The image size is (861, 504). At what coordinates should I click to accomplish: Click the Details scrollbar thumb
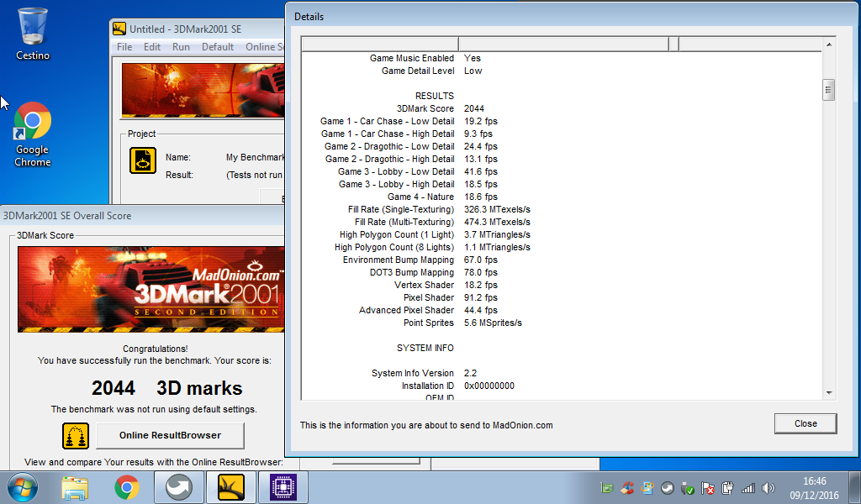828,90
